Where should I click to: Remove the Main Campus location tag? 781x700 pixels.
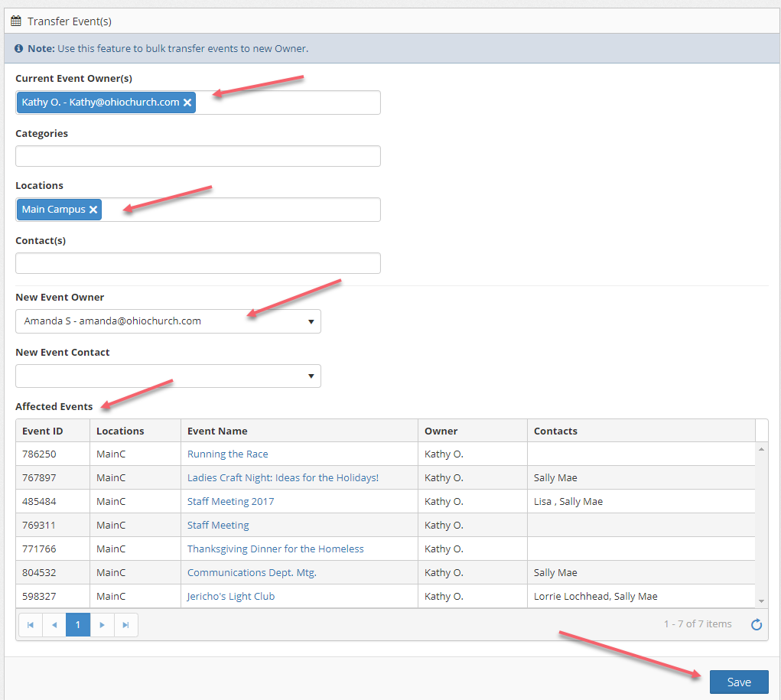(93, 210)
